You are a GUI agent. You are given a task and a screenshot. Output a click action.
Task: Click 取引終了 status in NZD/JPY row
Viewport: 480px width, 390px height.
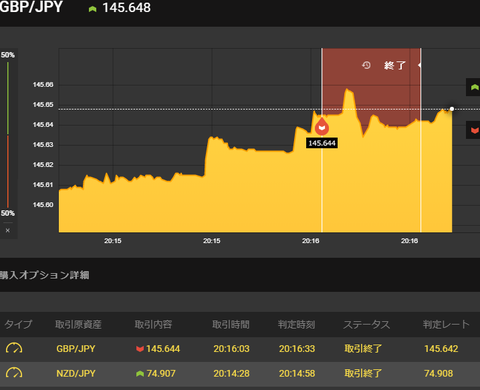tap(363, 374)
